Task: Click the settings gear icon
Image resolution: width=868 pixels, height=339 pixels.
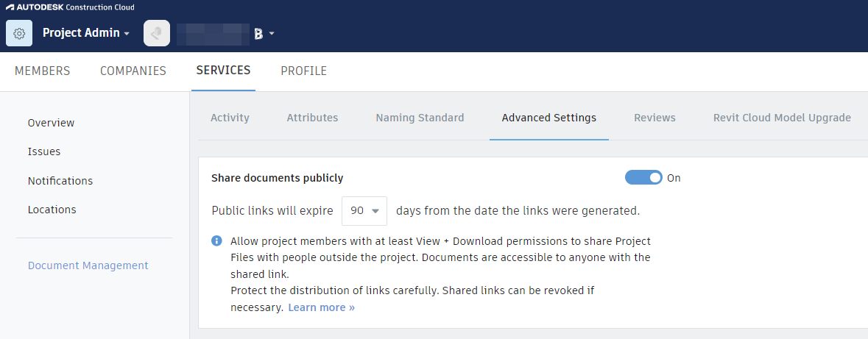Action: (19, 33)
